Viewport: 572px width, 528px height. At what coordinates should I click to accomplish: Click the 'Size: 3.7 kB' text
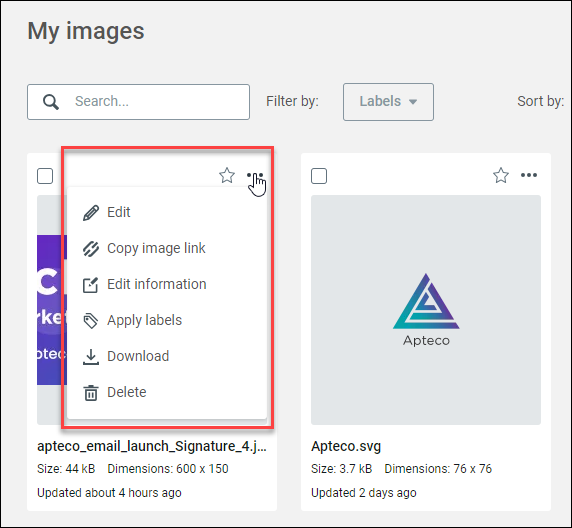pyautogui.click(x=341, y=469)
